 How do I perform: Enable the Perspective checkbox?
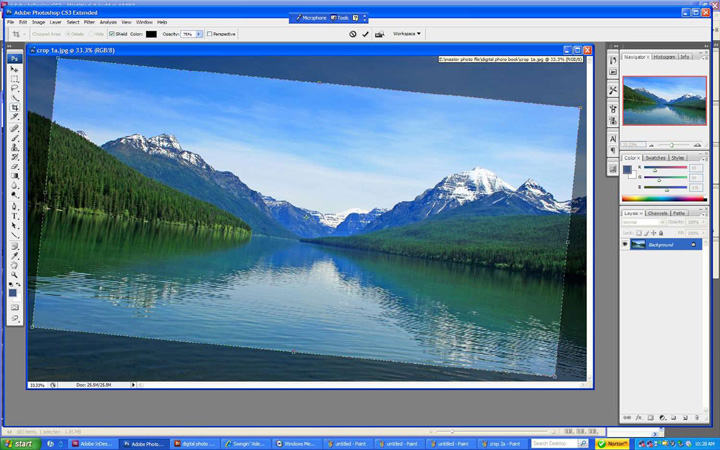[x=210, y=34]
